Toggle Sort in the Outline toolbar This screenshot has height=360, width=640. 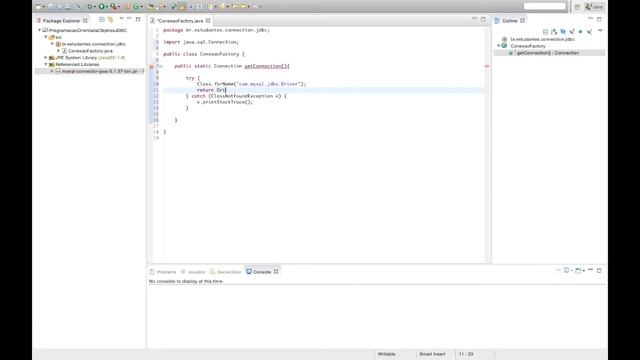click(554, 31)
